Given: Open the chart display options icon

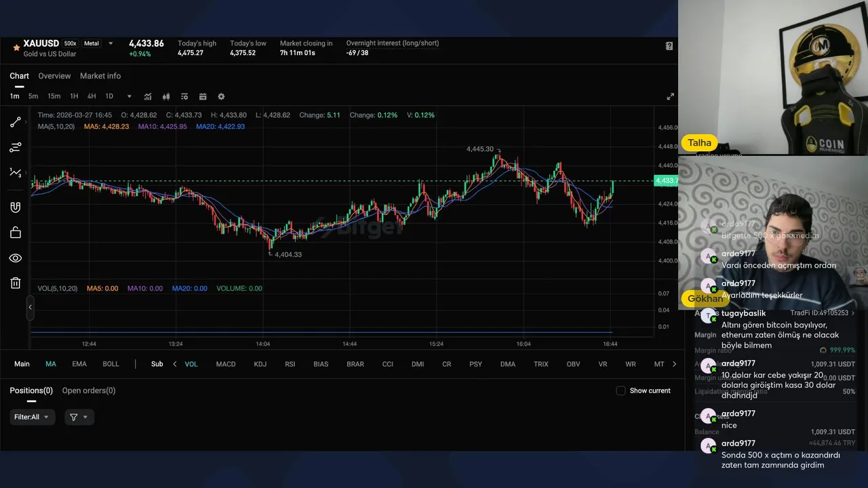Looking at the screenshot, I should [x=184, y=96].
